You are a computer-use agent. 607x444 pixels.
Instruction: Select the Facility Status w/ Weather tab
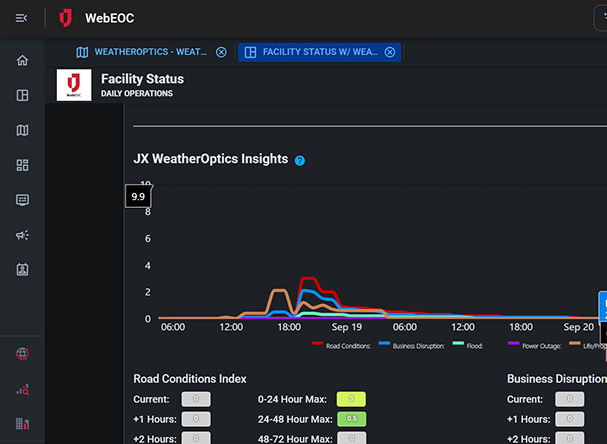(319, 52)
